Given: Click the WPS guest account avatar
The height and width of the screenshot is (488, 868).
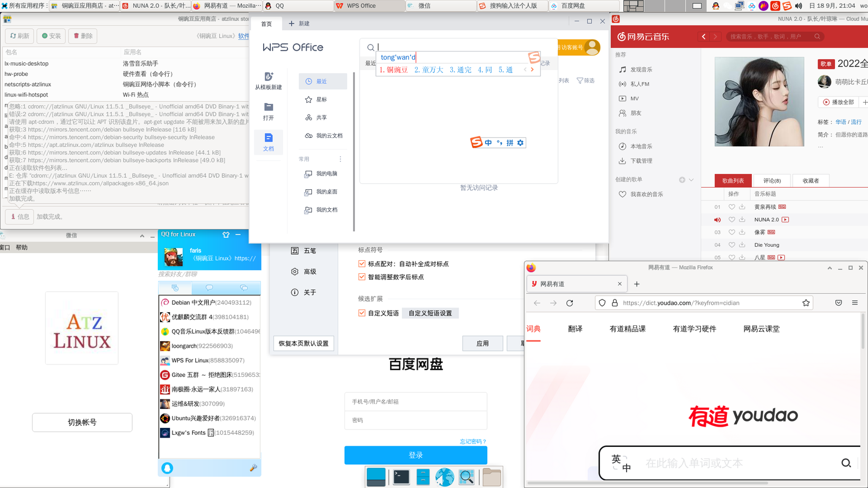Looking at the screenshot, I should coord(592,47).
